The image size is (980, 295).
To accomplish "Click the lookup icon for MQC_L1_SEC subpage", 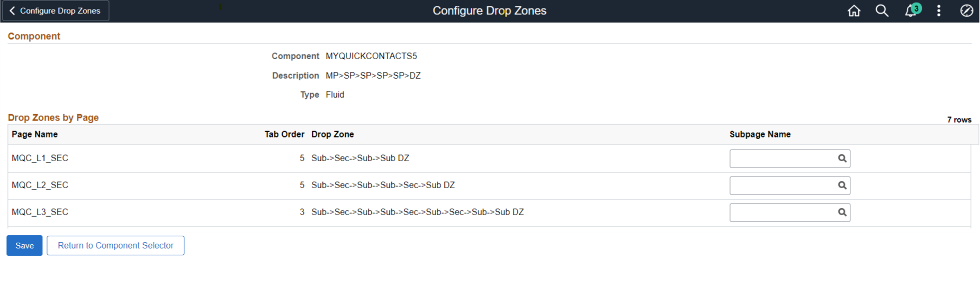I will [x=842, y=158].
